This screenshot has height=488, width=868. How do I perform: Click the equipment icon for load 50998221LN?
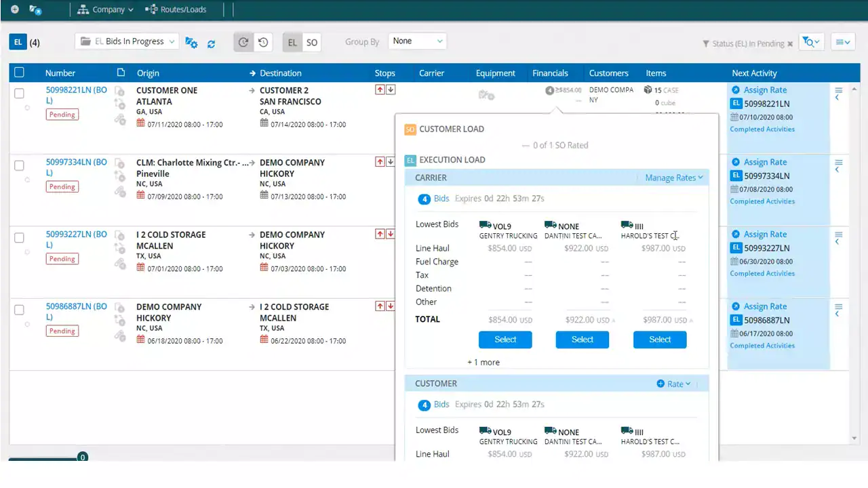pos(486,96)
